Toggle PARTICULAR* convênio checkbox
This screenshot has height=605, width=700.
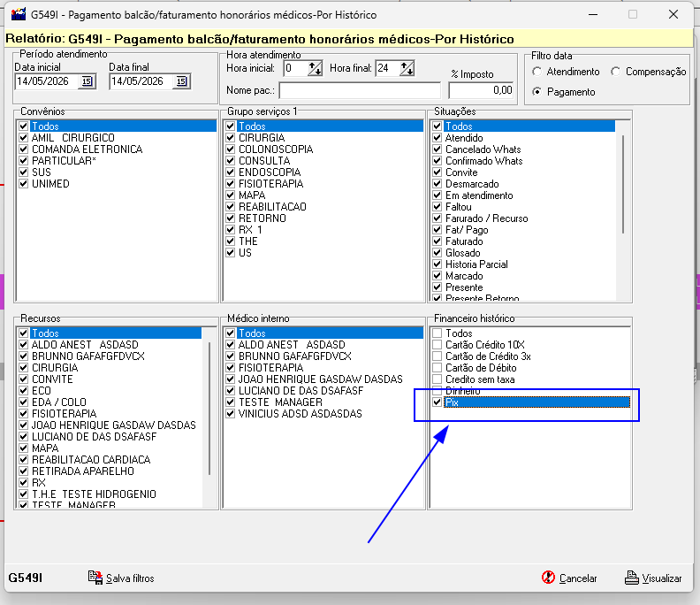click(24, 160)
